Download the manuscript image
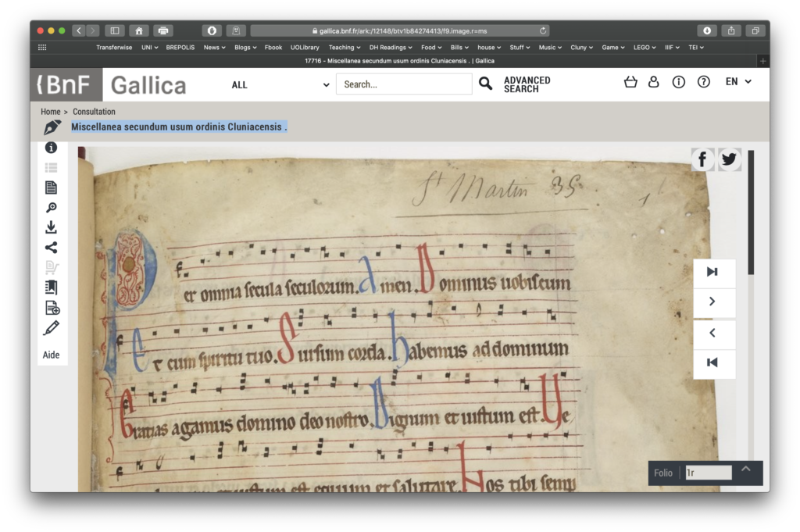 click(x=51, y=227)
